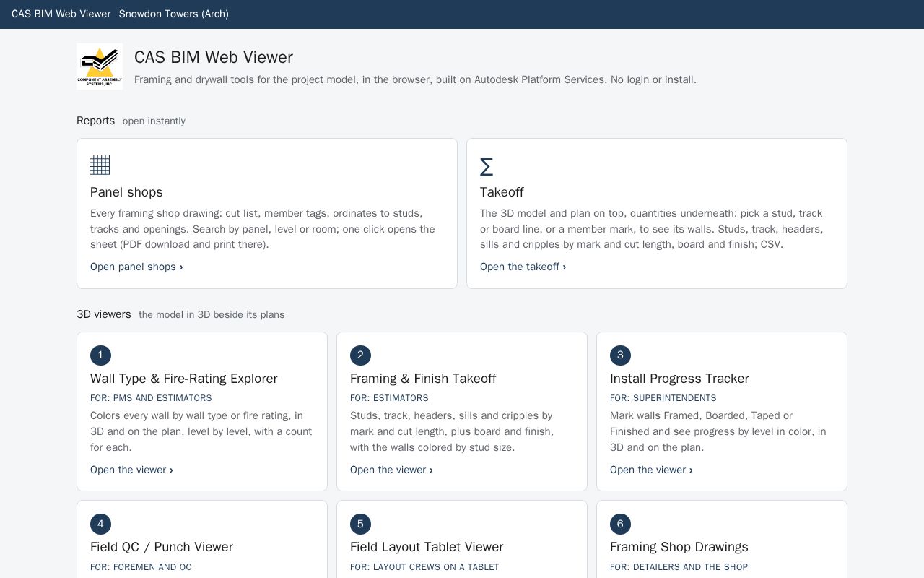
Task: Click the 3D viewers section heading
Action: click(104, 314)
